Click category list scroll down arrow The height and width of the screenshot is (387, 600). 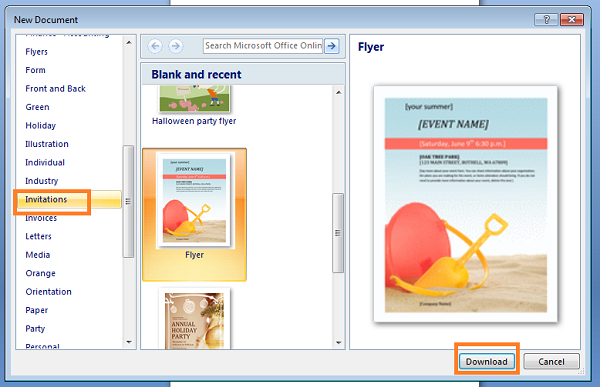(129, 342)
